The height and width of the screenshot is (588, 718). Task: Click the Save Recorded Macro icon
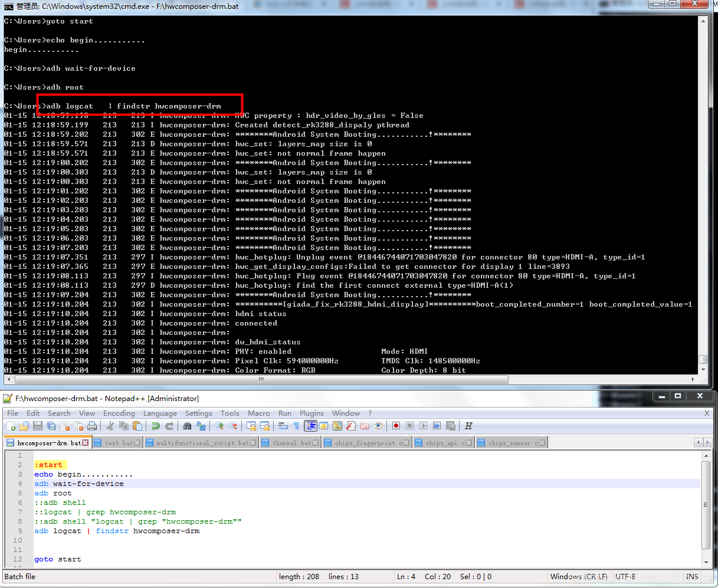(x=451, y=426)
